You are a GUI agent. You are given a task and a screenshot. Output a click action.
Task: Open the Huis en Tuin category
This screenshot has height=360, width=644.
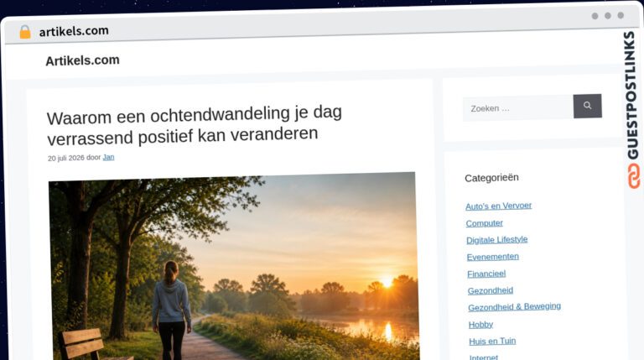click(492, 341)
